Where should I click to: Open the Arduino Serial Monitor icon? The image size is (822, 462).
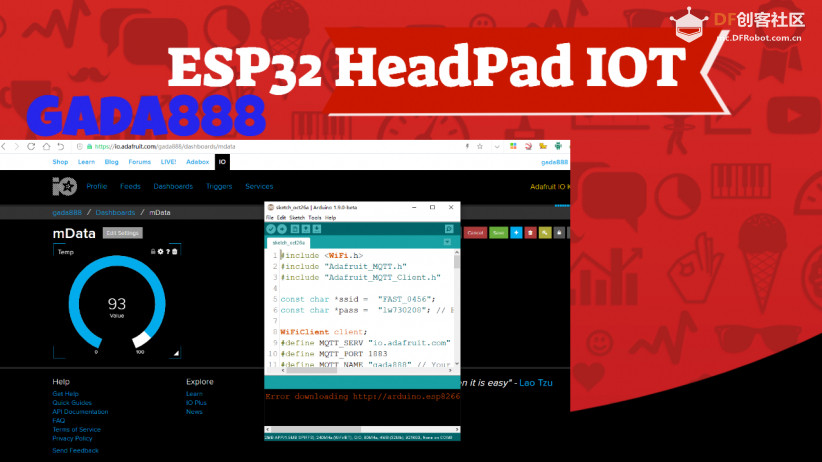tap(449, 229)
